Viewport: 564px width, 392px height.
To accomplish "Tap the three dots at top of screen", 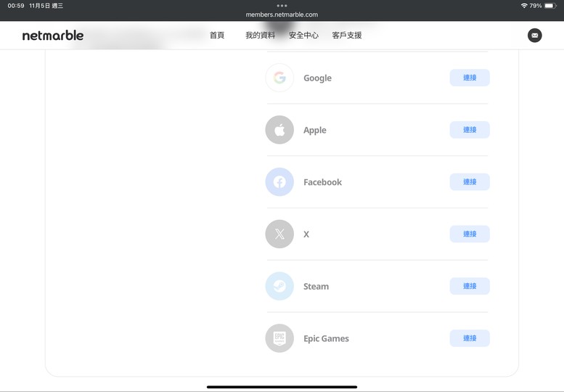I will tap(282, 5).
